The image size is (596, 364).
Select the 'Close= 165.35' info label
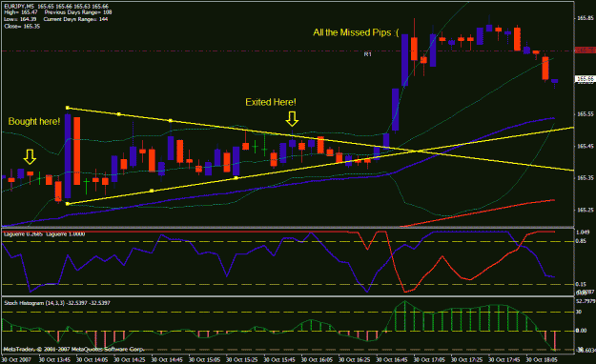coord(22,27)
